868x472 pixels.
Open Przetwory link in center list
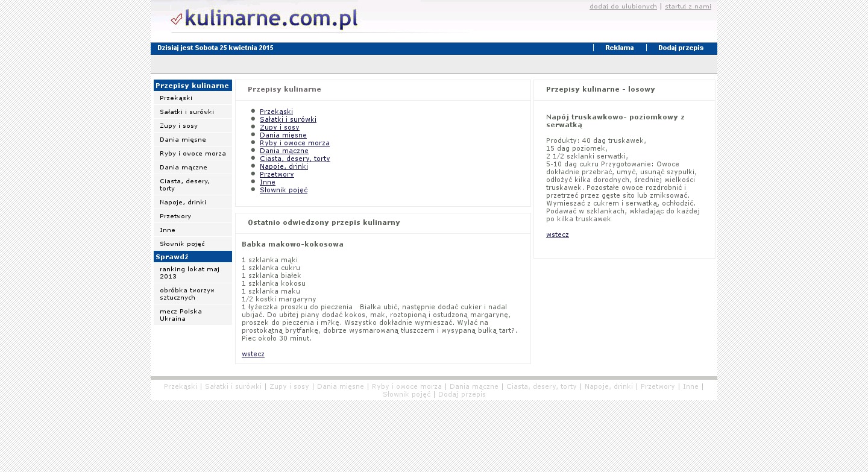click(277, 174)
